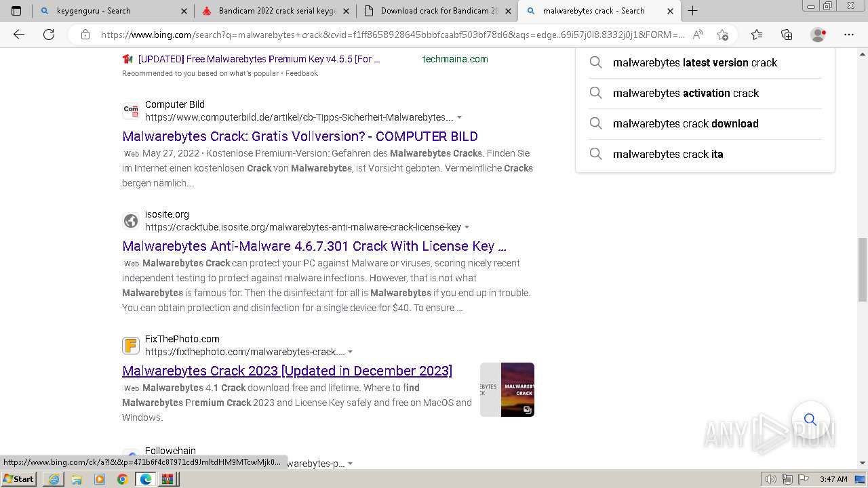
Task: Click the address bar URL field
Action: coord(393,35)
